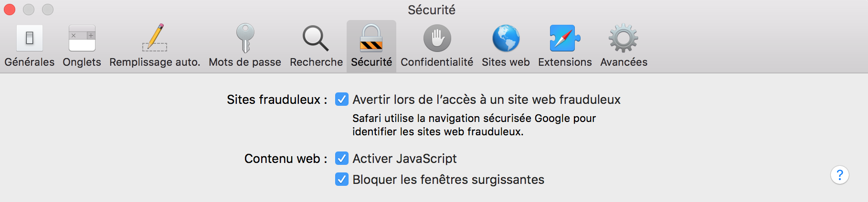Disable the Activer JavaScript checkbox

point(342,159)
